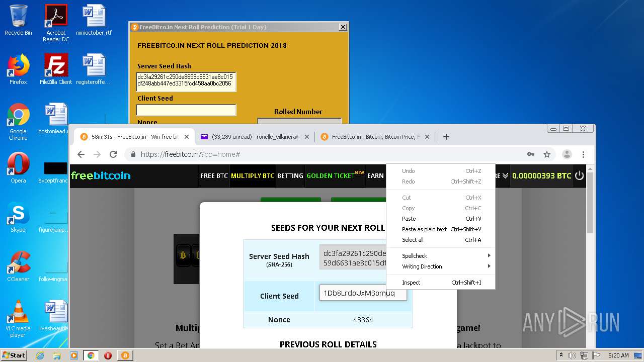Viewport: 644px width, 362px height.
Task: Choose Paste from context menu
Action: [441, 219]
